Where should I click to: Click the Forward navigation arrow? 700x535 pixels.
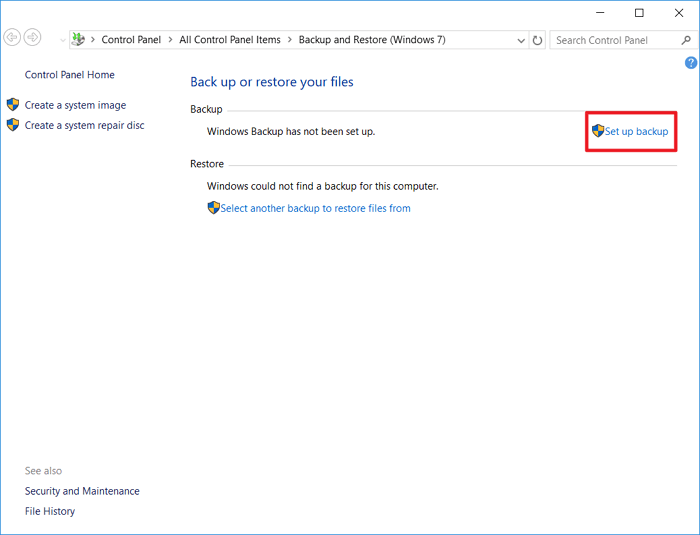click(x=33, y=37)
